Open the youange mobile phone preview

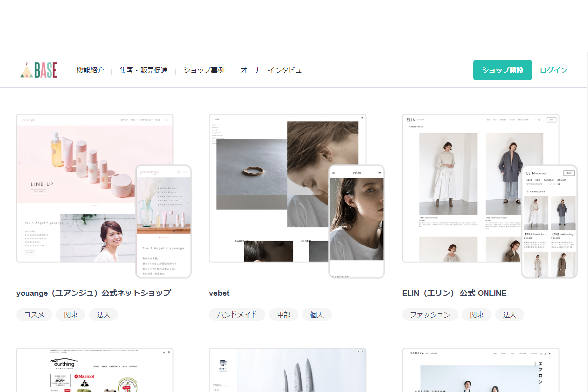pos(163,221)
